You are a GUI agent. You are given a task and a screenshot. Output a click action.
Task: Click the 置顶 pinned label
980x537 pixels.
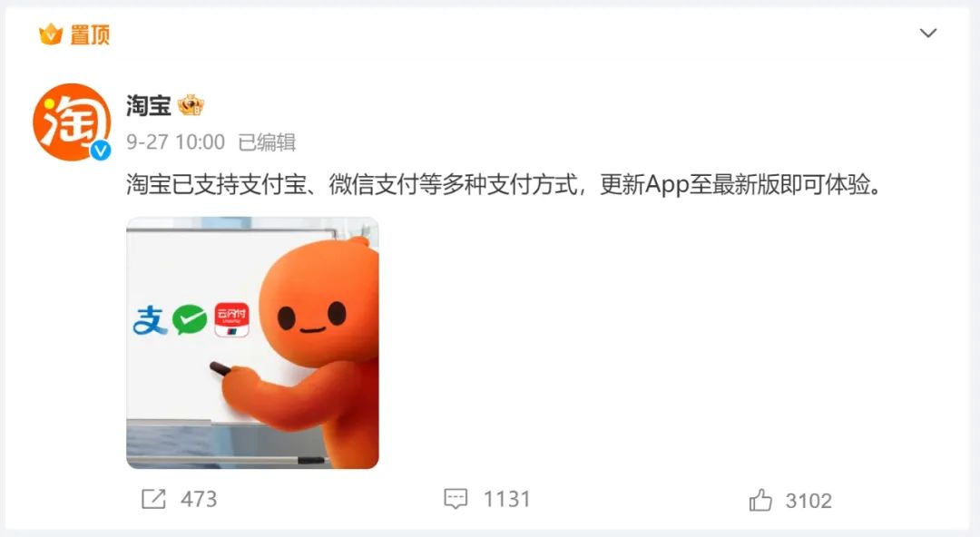coord(90,34)
